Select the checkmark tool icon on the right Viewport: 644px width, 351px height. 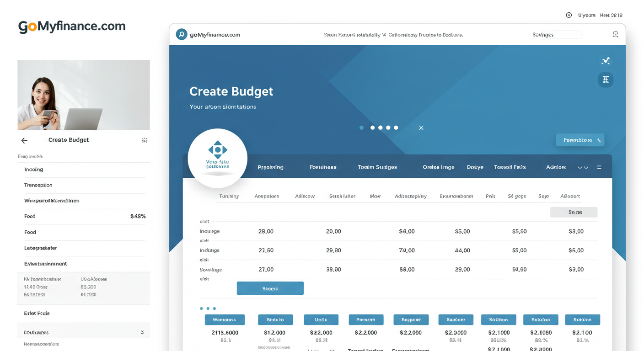point(605,60)
